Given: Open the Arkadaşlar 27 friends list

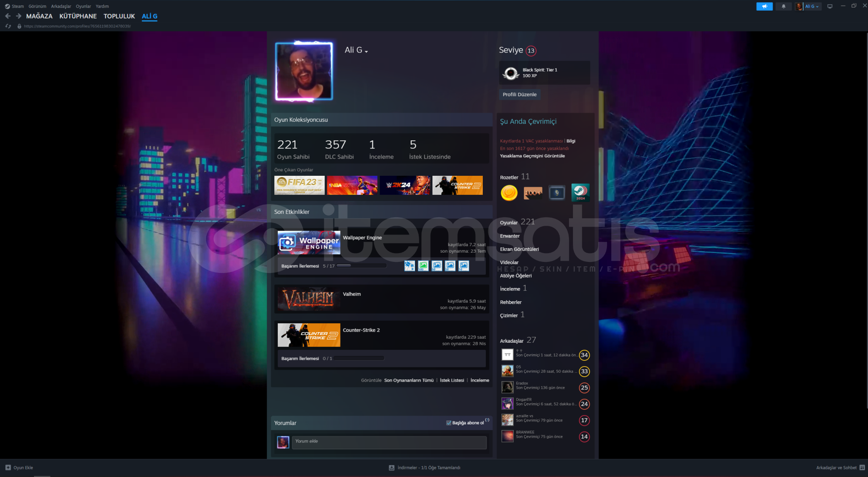Looking at the screenshot, I should tap(518, 340).
